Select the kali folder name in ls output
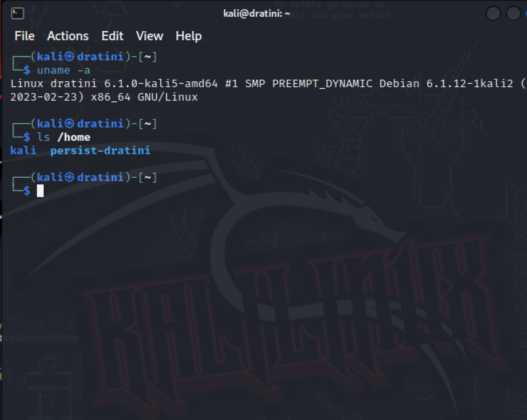The width and height of the screenshot is (527, 420). click(23, 150)
